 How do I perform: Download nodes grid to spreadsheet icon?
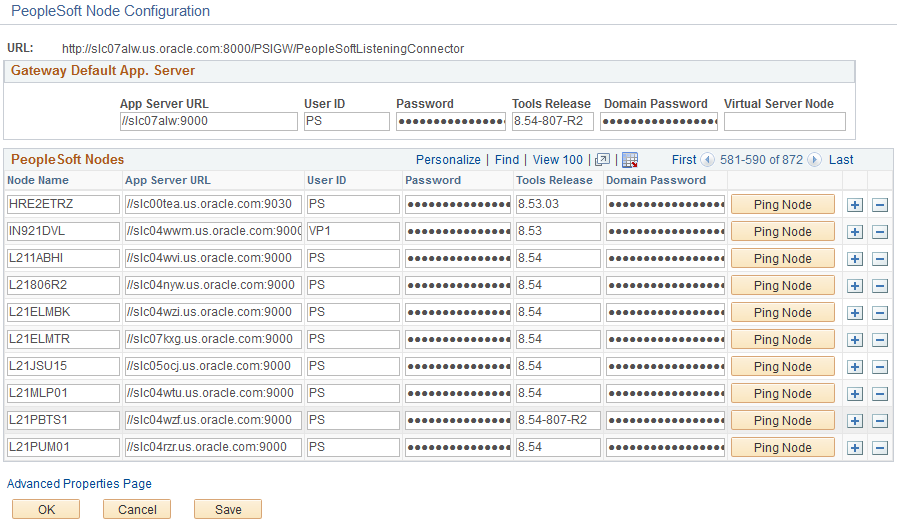pos(630,160)
